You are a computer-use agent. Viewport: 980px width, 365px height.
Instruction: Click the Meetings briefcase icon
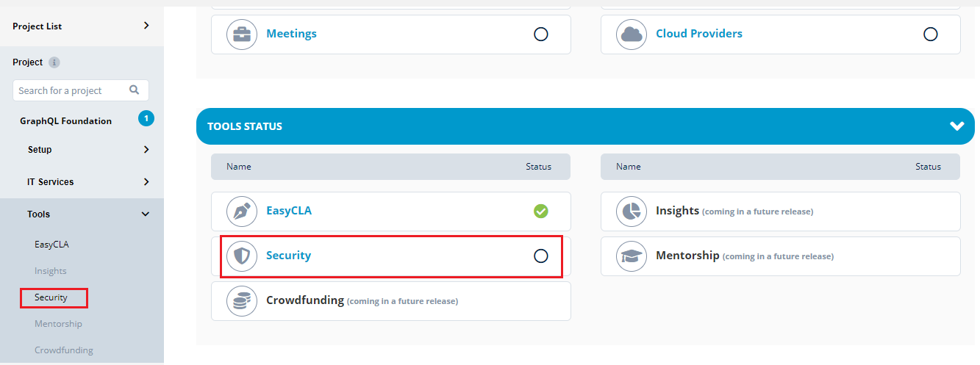[241, 35]
